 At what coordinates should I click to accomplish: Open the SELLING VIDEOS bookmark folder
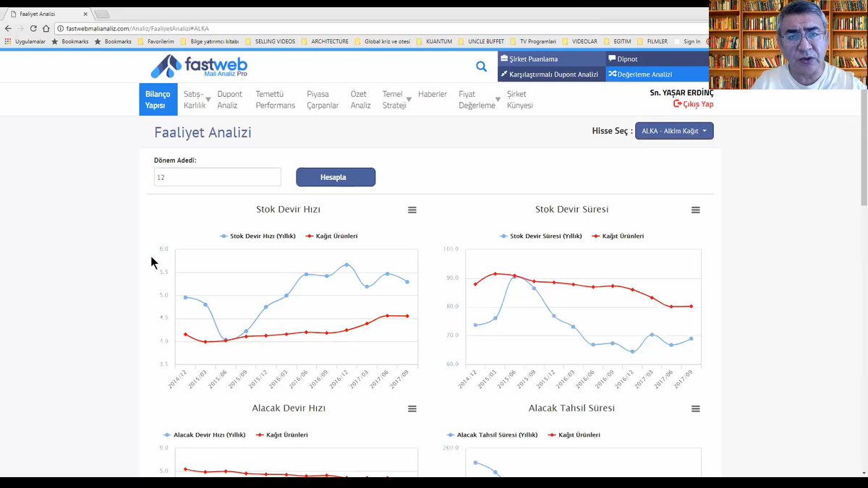271,41
